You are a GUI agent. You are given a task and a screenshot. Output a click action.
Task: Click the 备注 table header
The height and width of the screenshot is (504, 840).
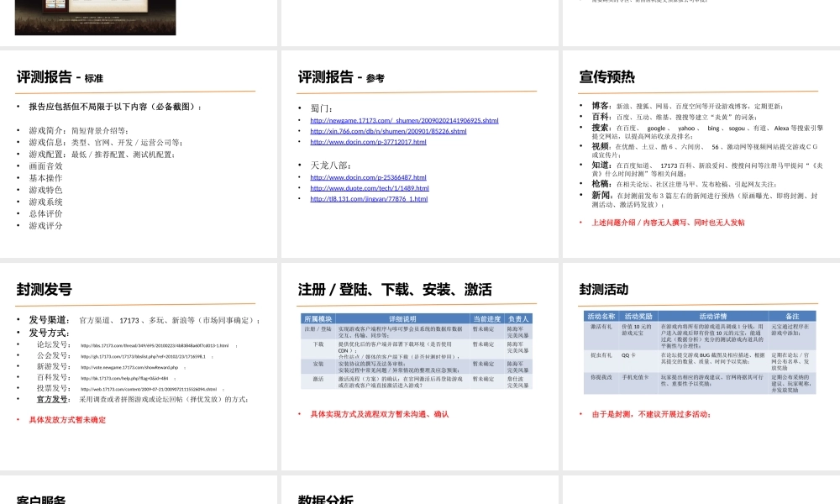792,317
